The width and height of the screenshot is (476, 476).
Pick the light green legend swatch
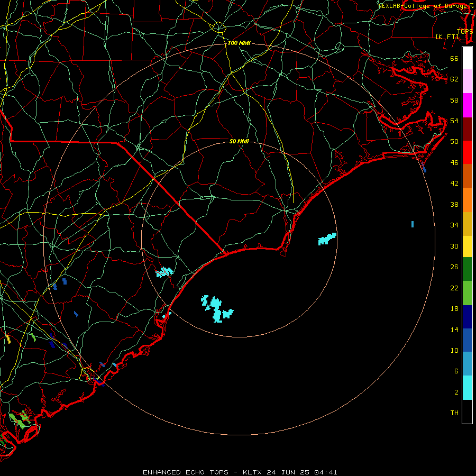click(x=467, y=292)
